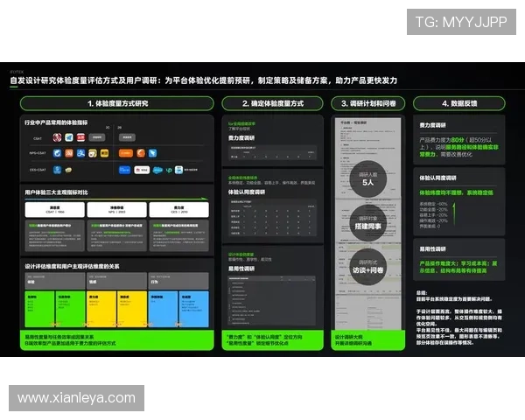Click the 'NPS-CSAT' row label

click(38, 153)
